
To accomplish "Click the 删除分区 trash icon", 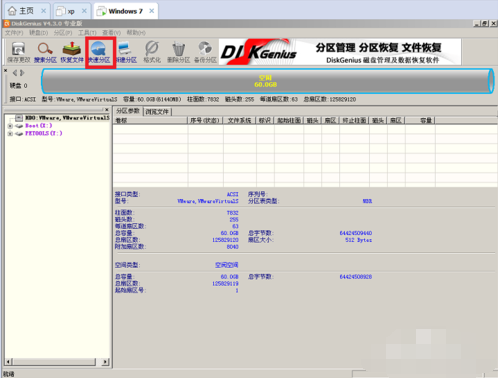I will (179, 52).
